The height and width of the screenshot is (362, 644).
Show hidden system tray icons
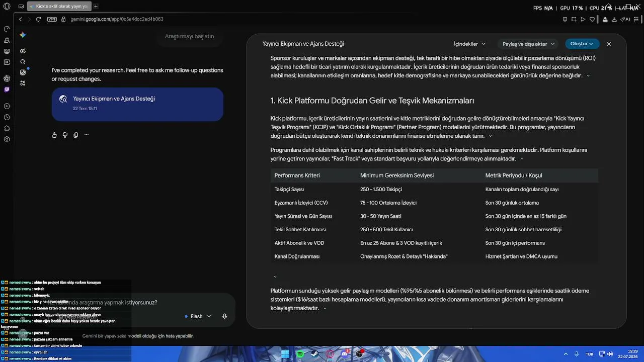click(x=566, y=354)
